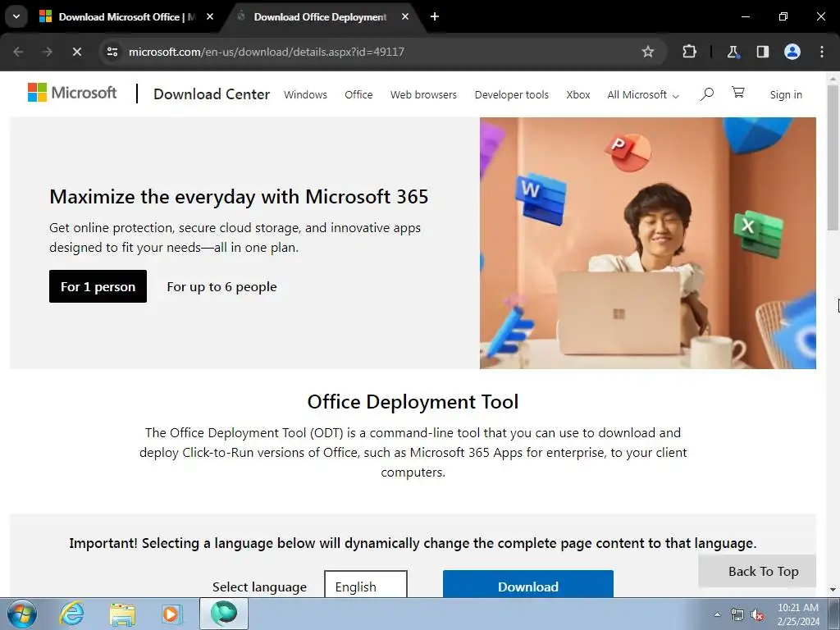
Task: Click the muted volume tray icon
Action: click(x=757, y=615)
